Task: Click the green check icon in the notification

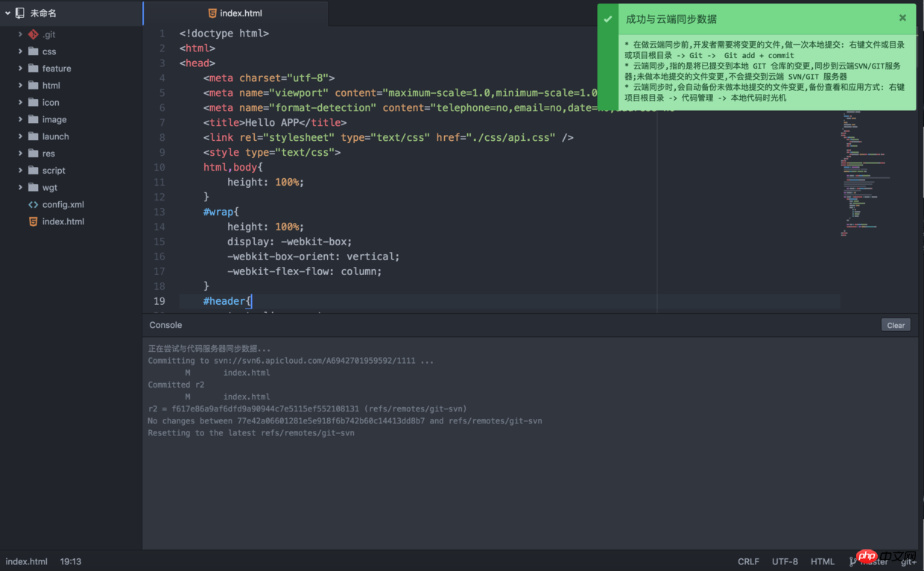Action: pos(608,19)
